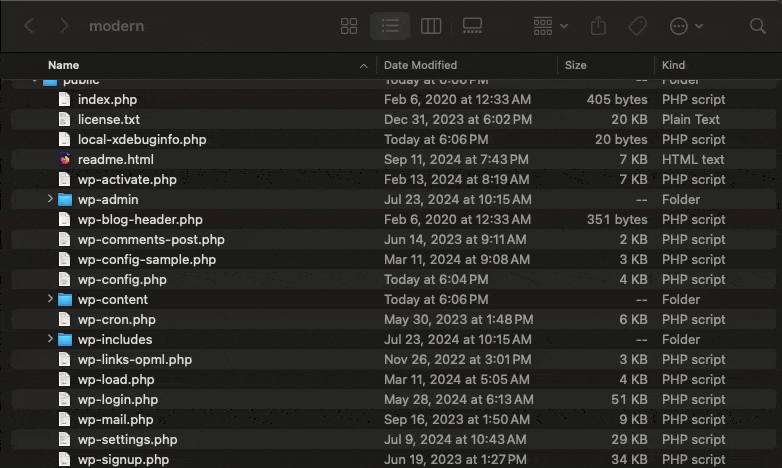Switch to gallery view

pos(472,26)
